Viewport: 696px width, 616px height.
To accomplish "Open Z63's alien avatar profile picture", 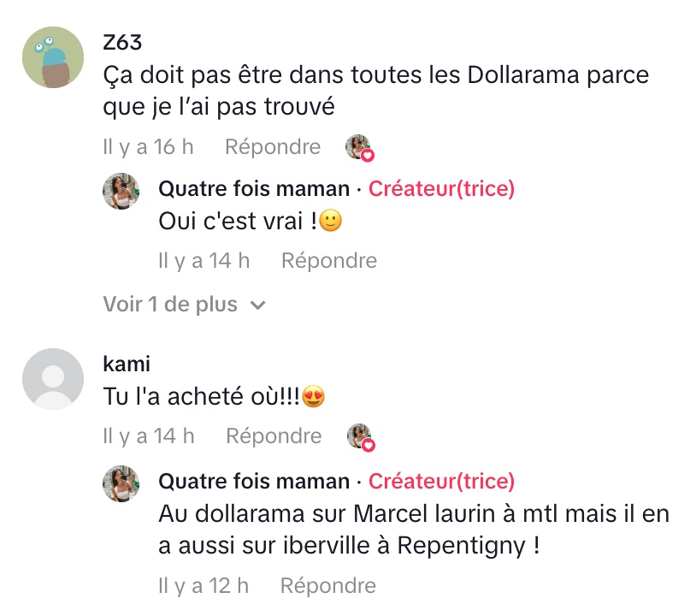I will 53,57.
